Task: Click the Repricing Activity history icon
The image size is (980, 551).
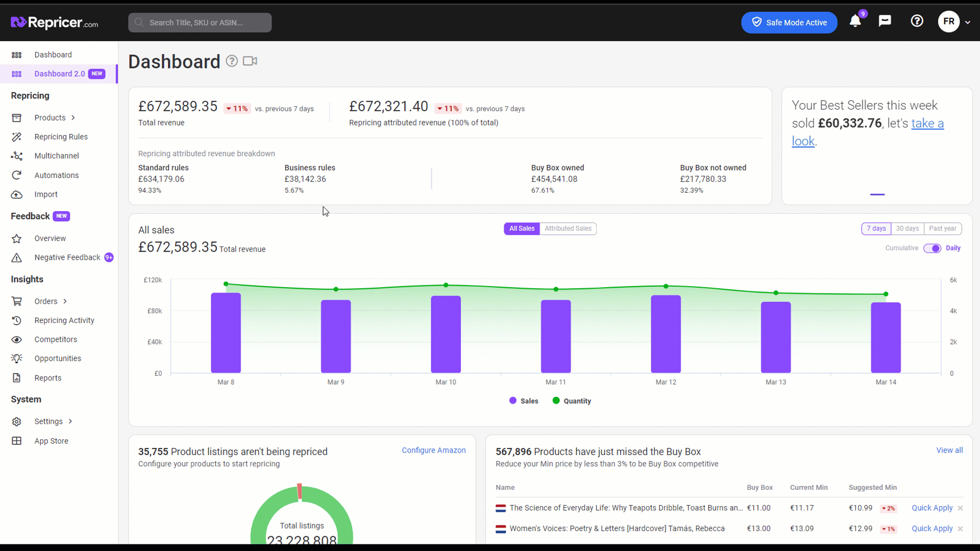Action: point(17,320)
